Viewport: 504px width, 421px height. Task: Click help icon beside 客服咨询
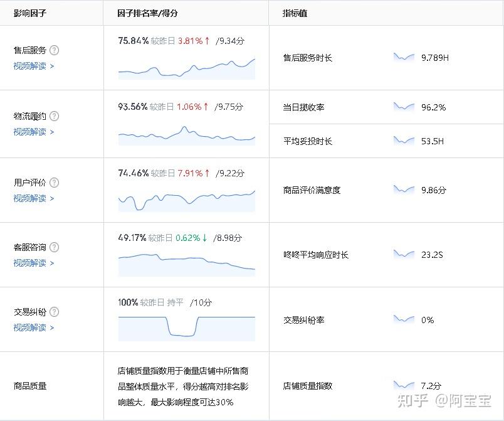click(55, 247)
